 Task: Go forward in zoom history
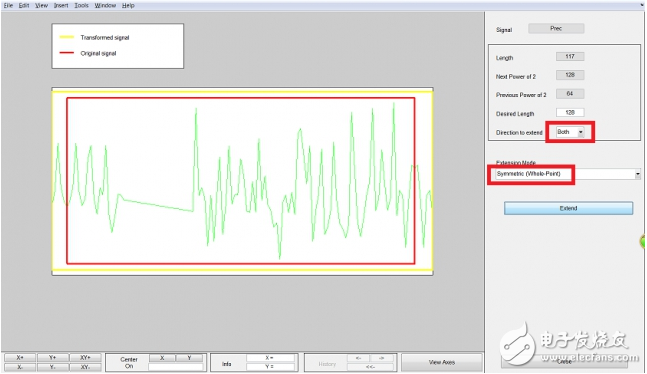[x=382, y=358]
